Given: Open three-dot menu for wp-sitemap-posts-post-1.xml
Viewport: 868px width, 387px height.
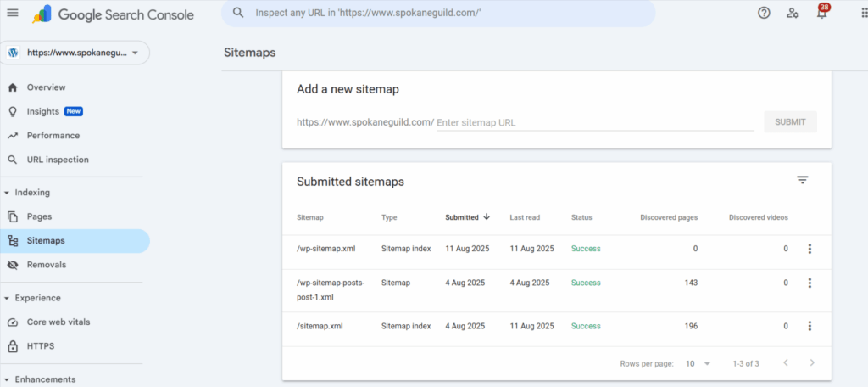Looking at the screenshot, I should (x=810, y=283).
